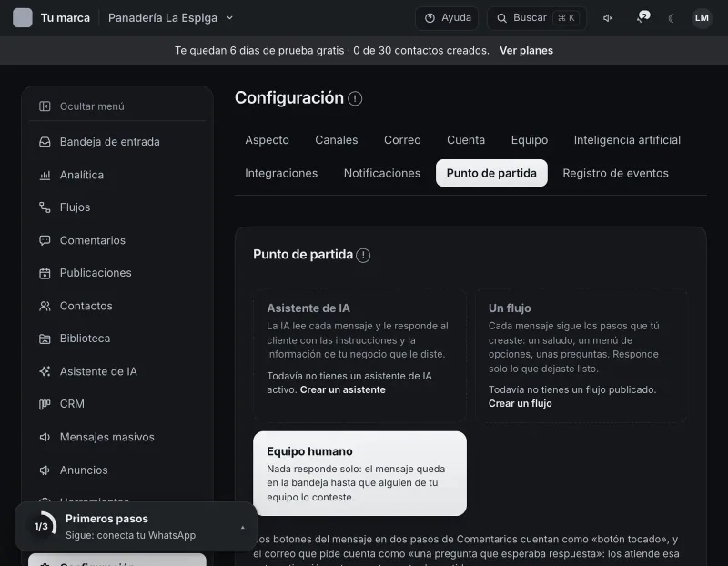The image size is (728, 566).
Task: Click the Tu marca brand name
Action: [65, 17]
